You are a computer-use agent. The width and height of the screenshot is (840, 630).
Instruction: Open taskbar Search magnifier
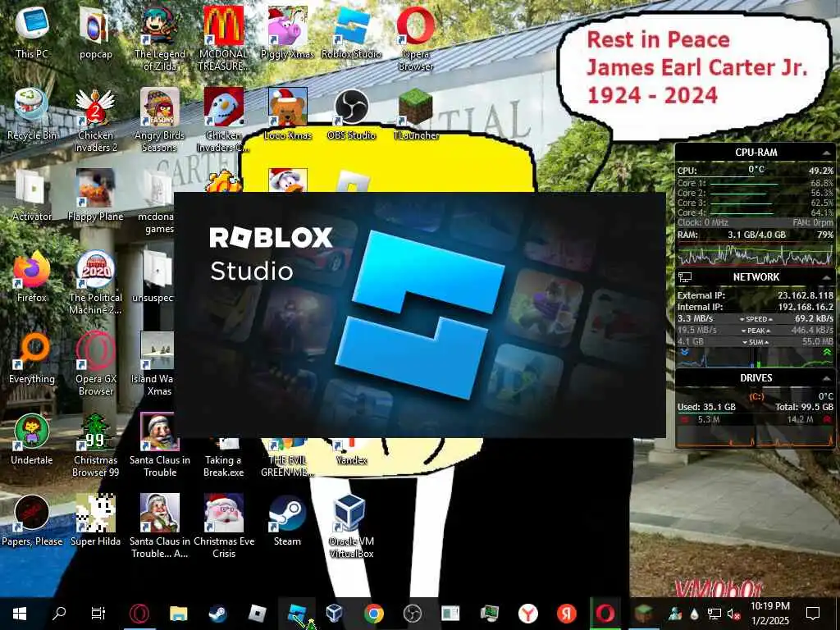[58, 614]
